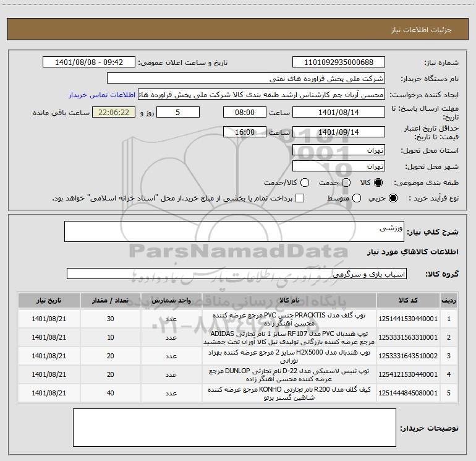Click the تعداد / مقدار column header

(x=111, y=301)
